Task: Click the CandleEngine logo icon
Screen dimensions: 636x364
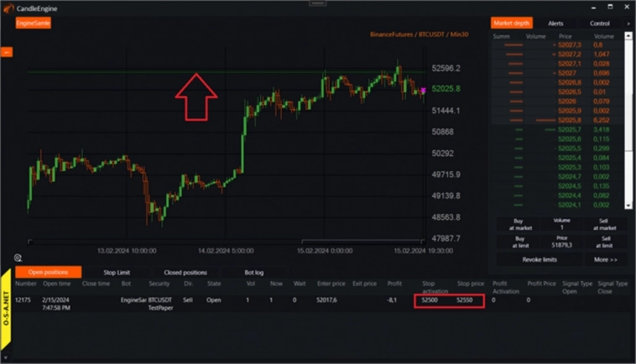Action: [x=8, y=7]
